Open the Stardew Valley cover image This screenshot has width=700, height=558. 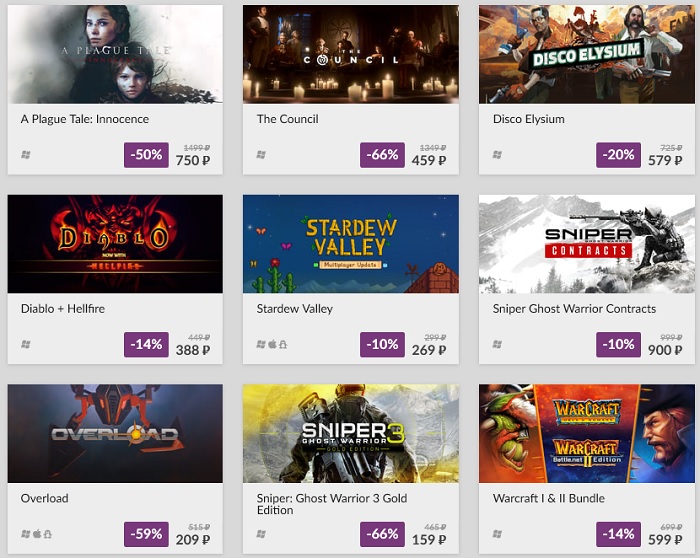[x=351, y=244]
